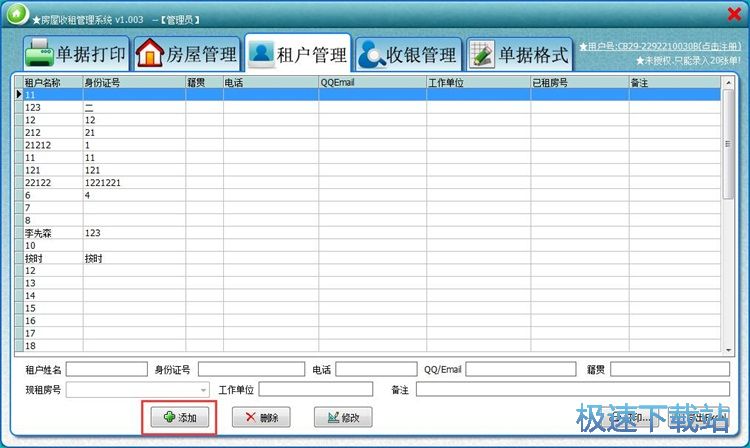The width and height of the screenshot is (750, 448).
Task: Open the 单据格式 tab
Action: coord(519,54)
